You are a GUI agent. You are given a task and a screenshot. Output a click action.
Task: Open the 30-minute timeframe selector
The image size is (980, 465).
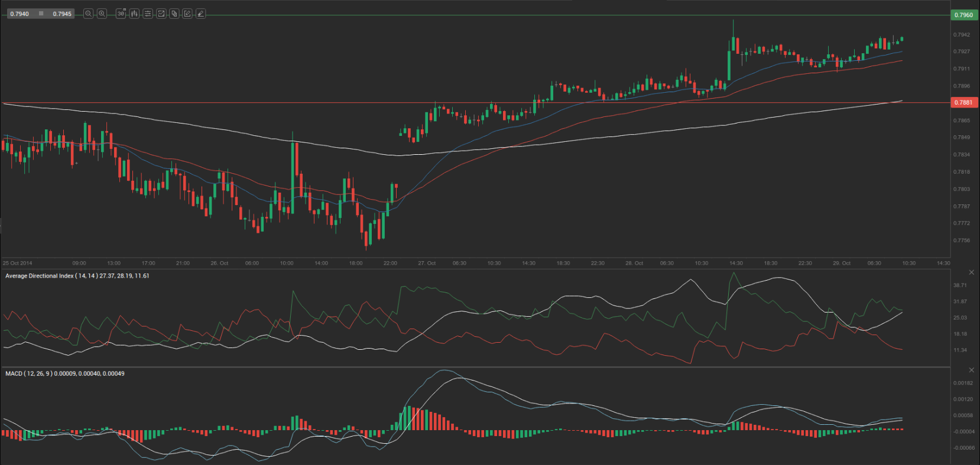coord(121,14)
